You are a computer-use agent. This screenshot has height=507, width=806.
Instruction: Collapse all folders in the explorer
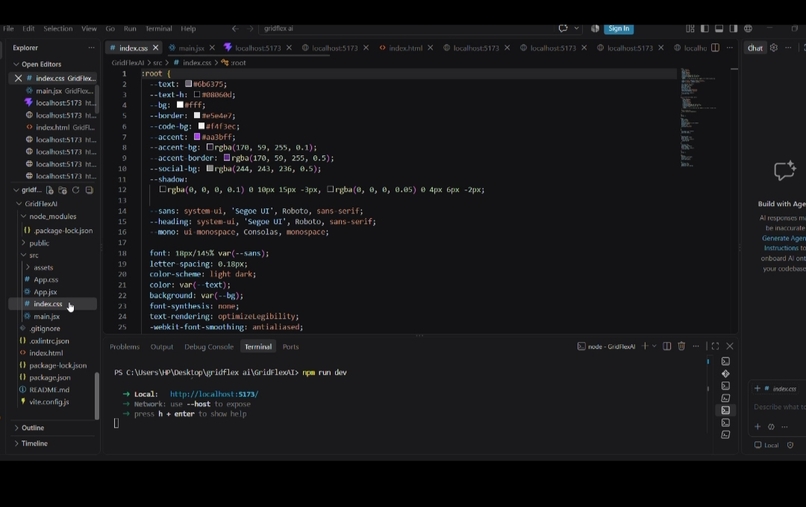[x=89, y=190]
